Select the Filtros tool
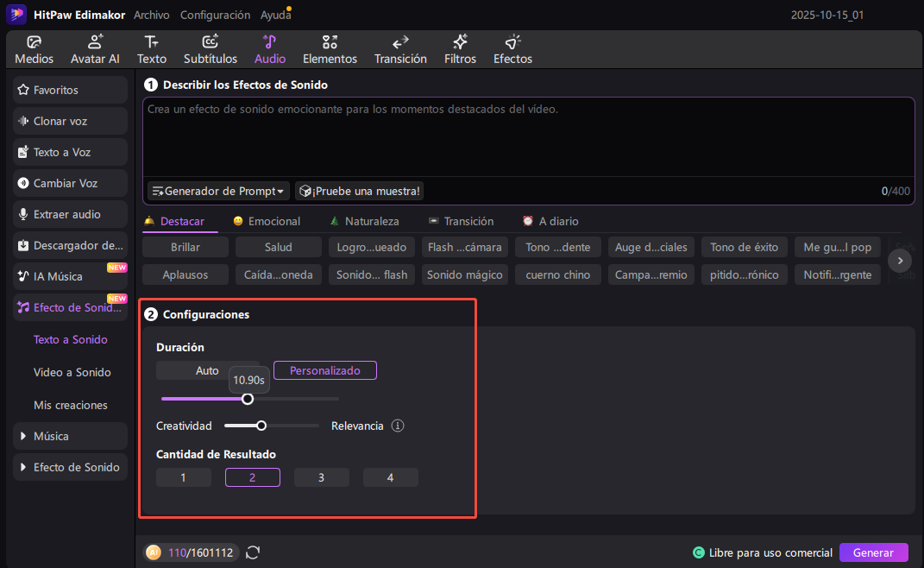The height and width of the screenshot is (568, 924). point(460,49)
